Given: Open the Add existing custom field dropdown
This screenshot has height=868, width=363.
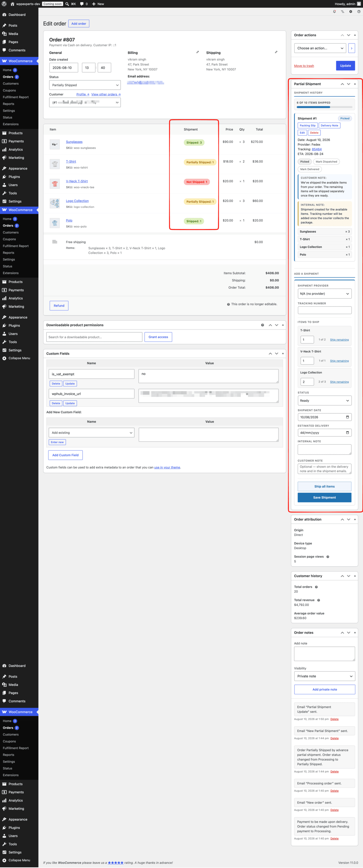Looking at the screenshot, I should pyautogui.click(x=91, y=433).
